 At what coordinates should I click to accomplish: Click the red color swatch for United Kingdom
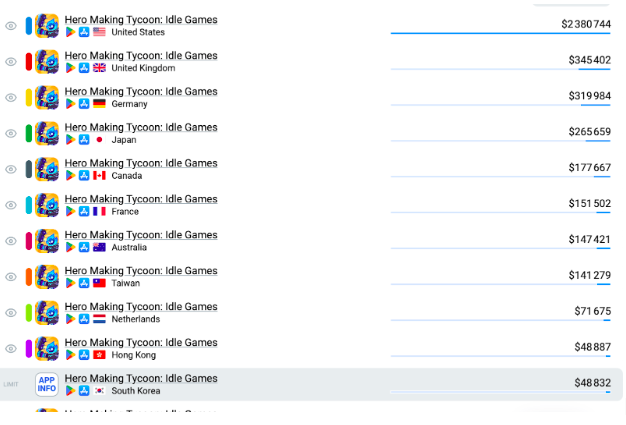tap(29, 62)
